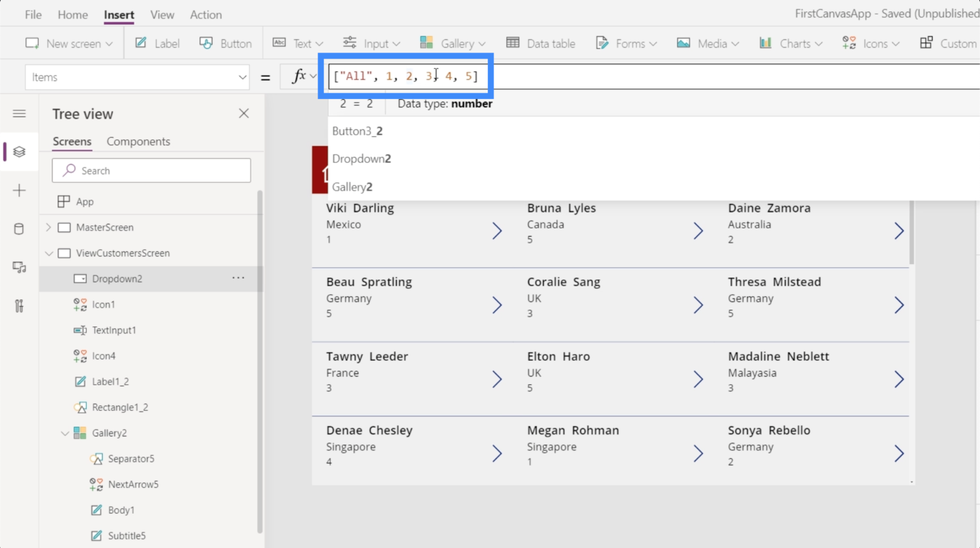
Task: Click the arrow next to Beau Spratling
Action: [x=497, y=305]
